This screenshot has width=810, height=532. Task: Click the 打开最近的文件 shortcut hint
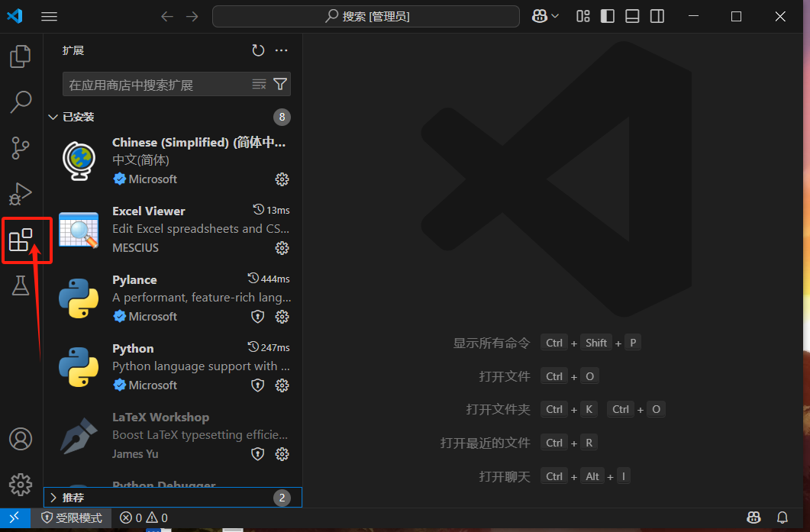coord(485,443)
